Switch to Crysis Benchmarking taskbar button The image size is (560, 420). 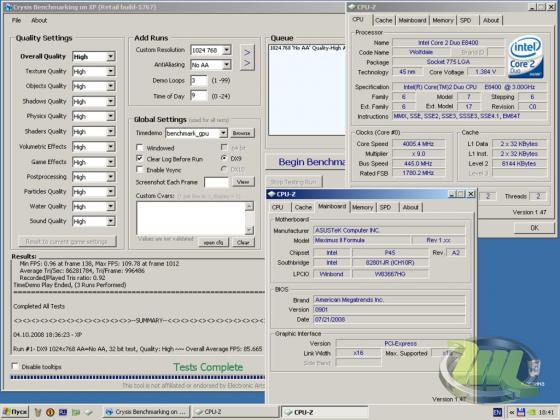point(146,412)
